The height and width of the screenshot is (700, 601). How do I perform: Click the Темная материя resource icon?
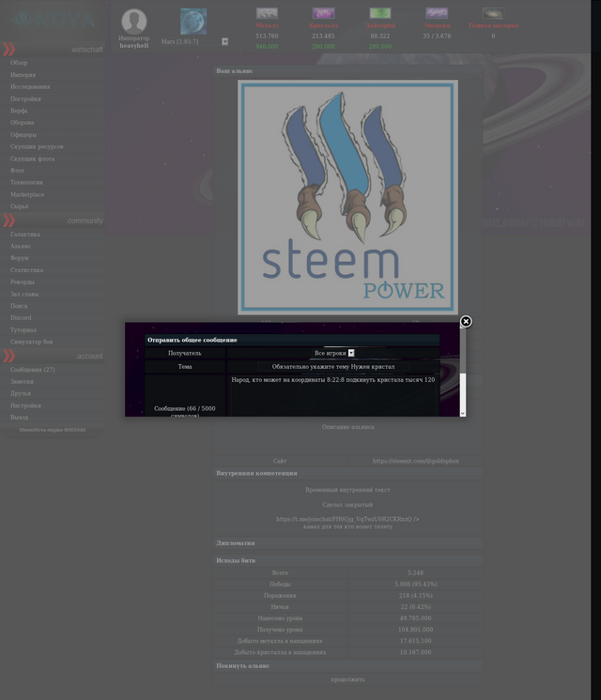coord(493,13)
